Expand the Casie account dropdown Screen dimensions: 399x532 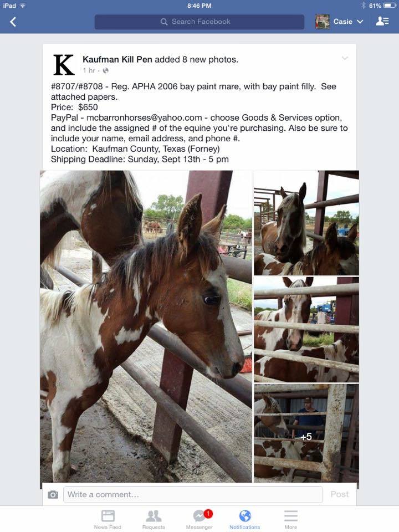pos(348,22)
